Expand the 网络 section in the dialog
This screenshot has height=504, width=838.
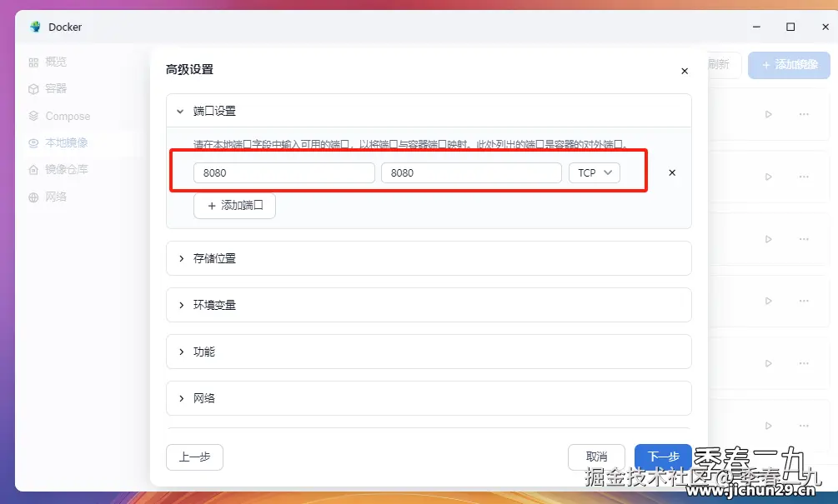pos(429,398)
